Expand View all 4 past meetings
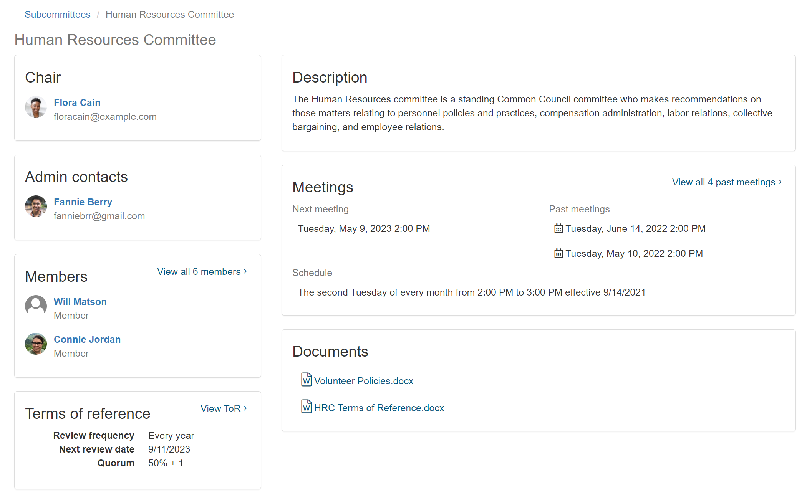The width and height of the screenshot is (812, 504). (727, 182)
